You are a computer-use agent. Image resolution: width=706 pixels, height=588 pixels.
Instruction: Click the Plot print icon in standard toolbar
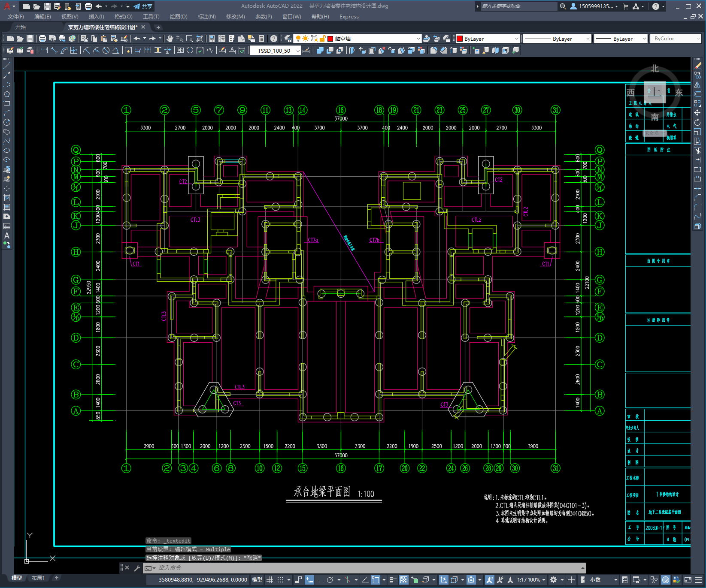pyautogui.click(x=42, y=39)
